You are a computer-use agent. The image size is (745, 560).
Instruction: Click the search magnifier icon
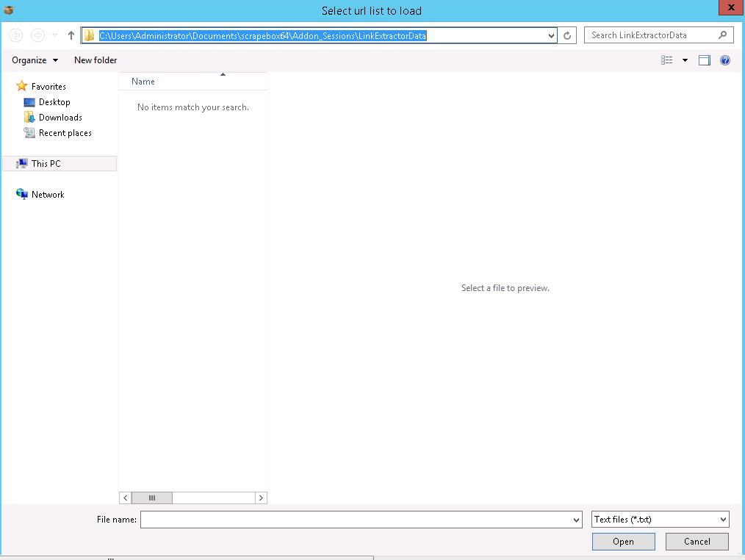(x=723, y=35)
